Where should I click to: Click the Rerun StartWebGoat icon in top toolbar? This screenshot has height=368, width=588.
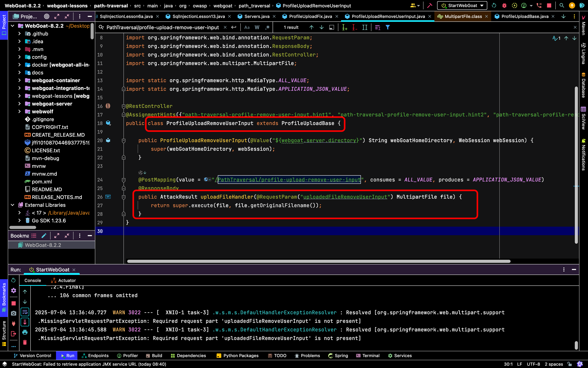[x=494, y=6]
